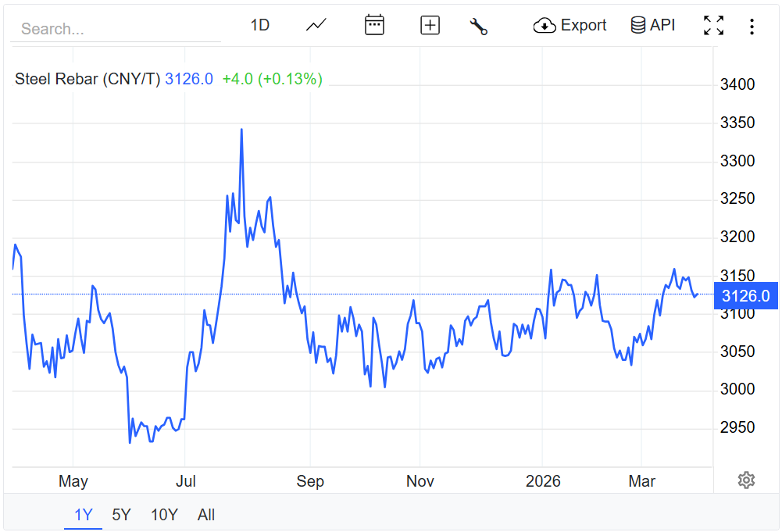782x532 pixels.
Task: Open the 1D interval dropdown
Action: [x=259, y=25]
